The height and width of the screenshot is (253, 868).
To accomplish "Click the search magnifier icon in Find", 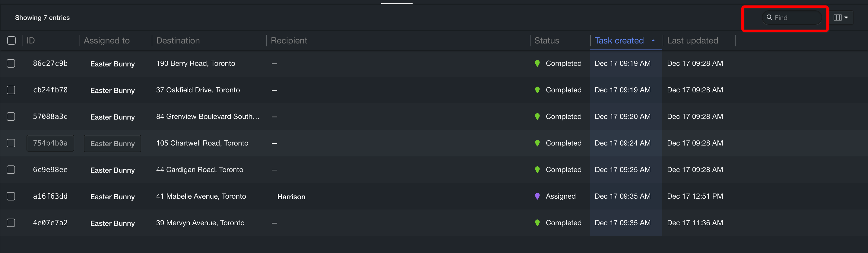I will pyautogui.click(x=769, y=18).
